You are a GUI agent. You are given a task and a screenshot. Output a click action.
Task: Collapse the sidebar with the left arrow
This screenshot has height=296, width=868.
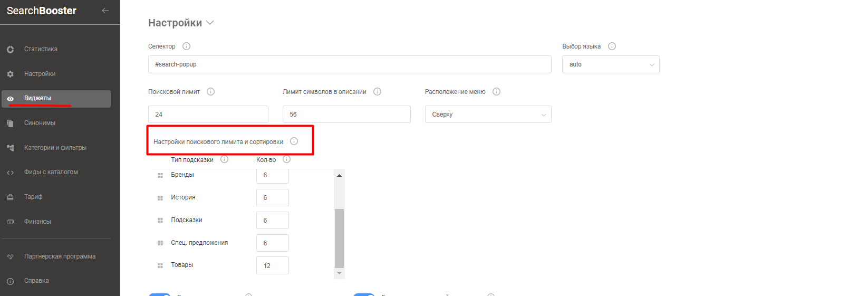[105, 11]
